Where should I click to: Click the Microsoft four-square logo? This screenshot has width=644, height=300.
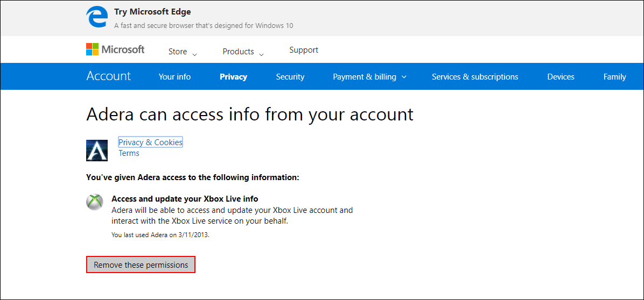pyautogui.click(x=93, y=49)
